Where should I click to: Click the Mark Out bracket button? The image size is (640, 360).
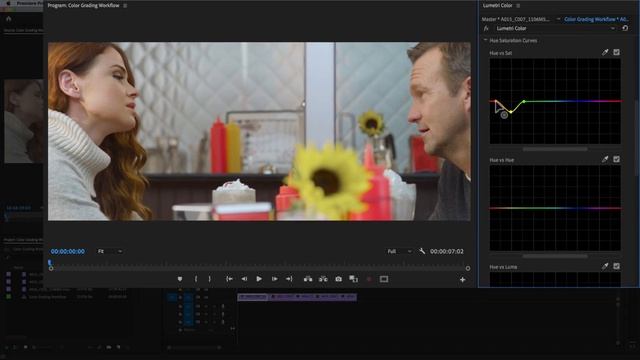210,279
